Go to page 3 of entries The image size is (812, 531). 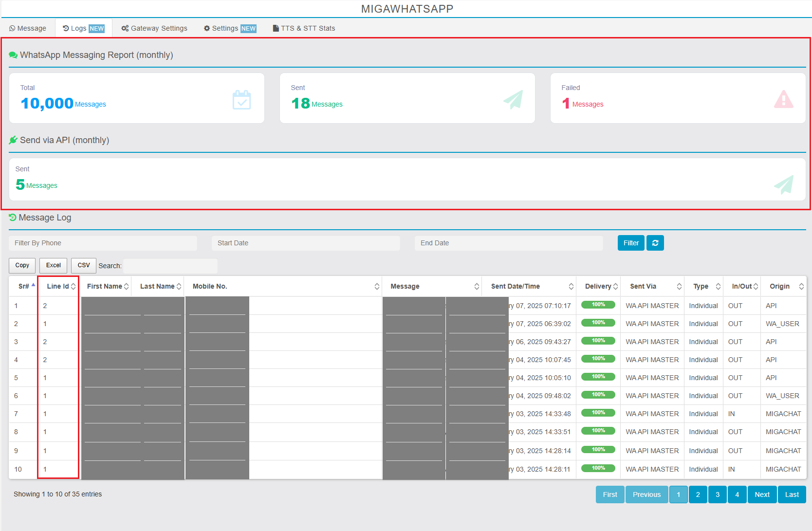click(x=717, y=494)
